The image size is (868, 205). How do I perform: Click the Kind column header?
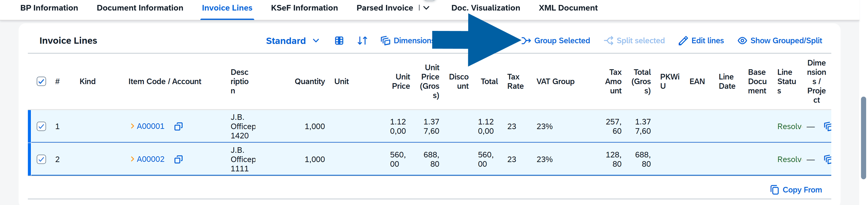click(x=88, y=82)
